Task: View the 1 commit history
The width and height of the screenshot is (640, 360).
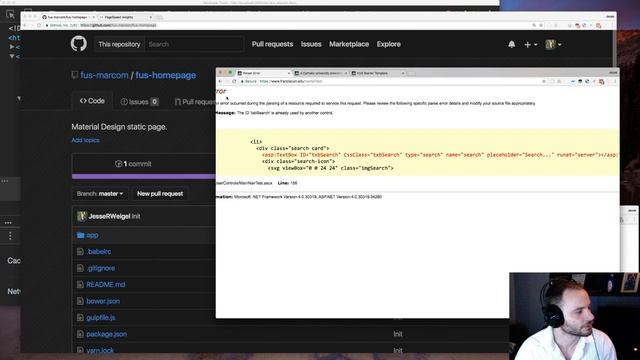Action: (133, 164)
